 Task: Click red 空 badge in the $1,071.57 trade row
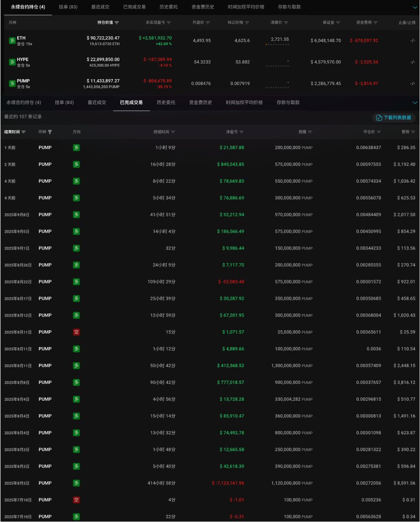pyautogui.click(x=77, y=332)
